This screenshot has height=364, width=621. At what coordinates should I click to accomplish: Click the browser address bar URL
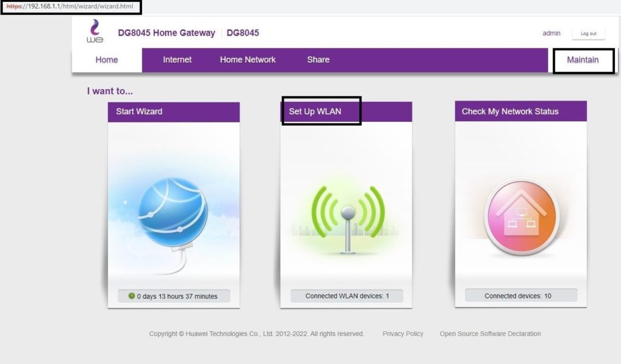71,7
